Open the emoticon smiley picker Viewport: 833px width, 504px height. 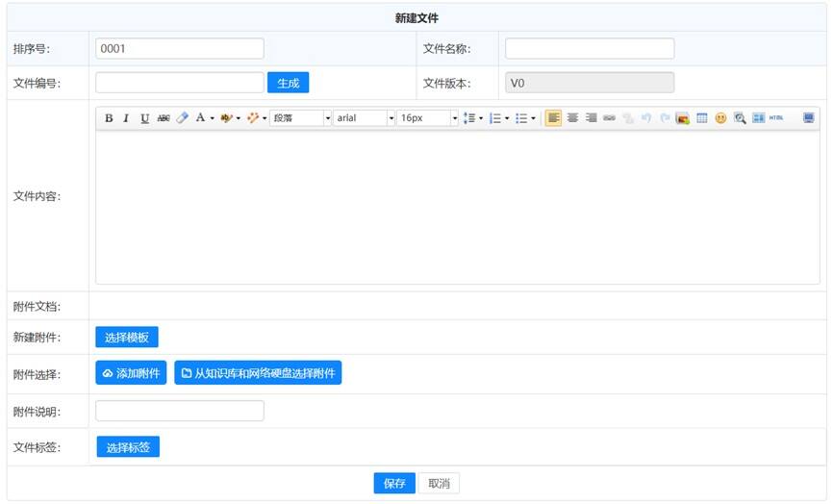(720, 117)
